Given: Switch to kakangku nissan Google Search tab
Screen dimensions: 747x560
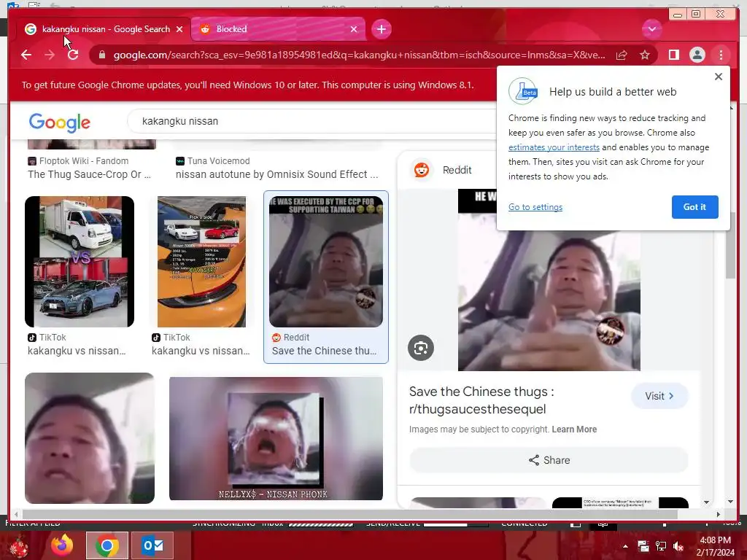Looking at the screenshot, I should (105, 29).
